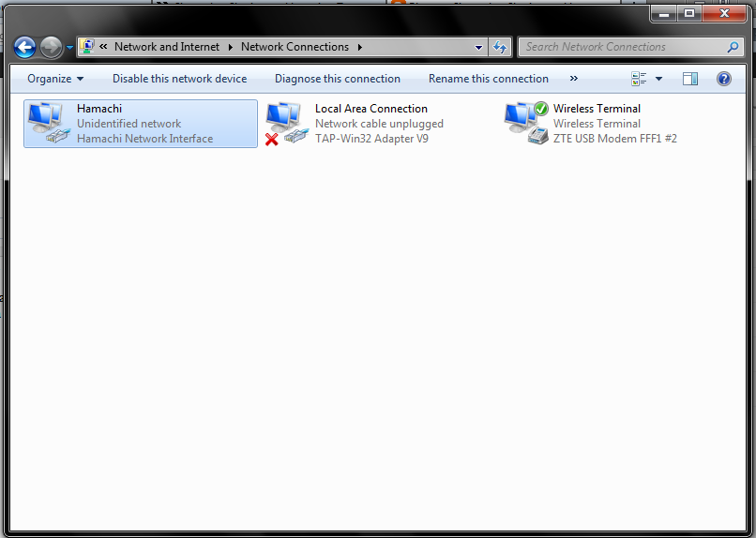
Task: Click 'TAP-Win32 Adapter V9' text
Action: (371, 138)
